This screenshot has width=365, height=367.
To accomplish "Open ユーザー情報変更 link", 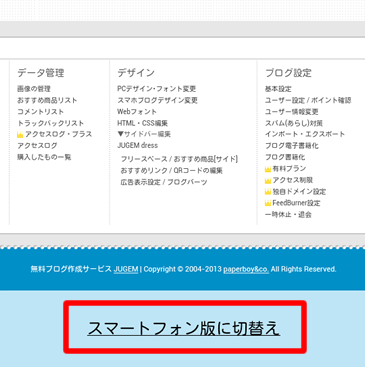I will pos(292,112).
